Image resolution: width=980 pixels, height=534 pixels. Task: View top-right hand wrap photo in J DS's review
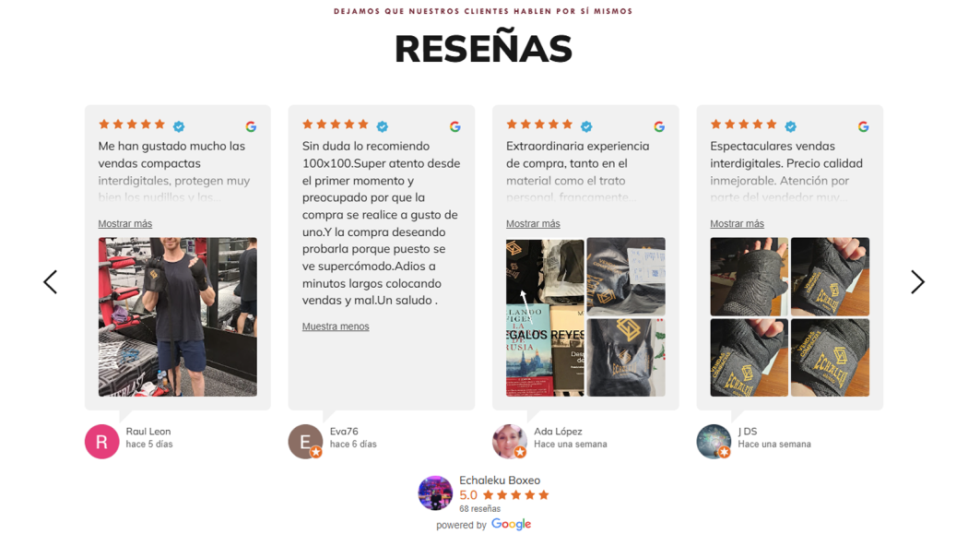pos(830,277)
